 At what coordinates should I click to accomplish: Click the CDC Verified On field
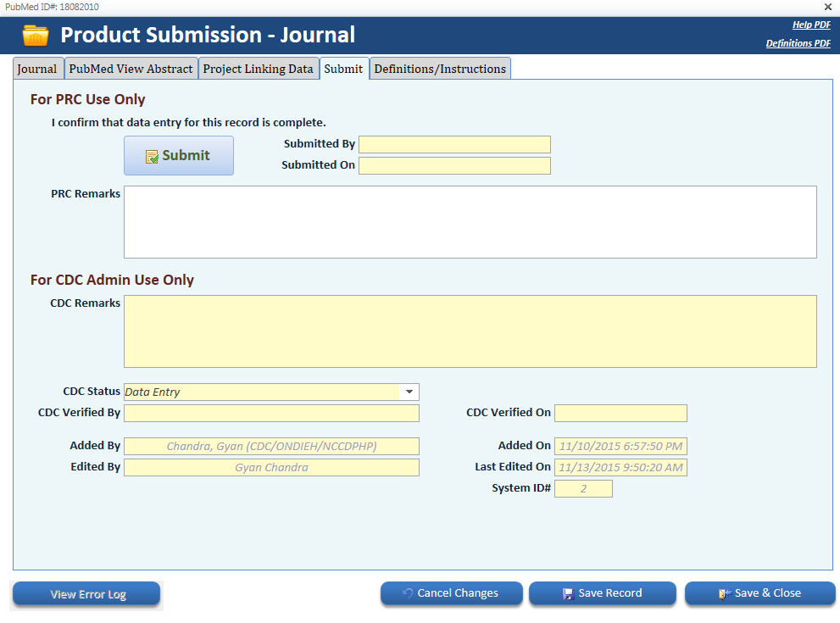tap(620, 413)
